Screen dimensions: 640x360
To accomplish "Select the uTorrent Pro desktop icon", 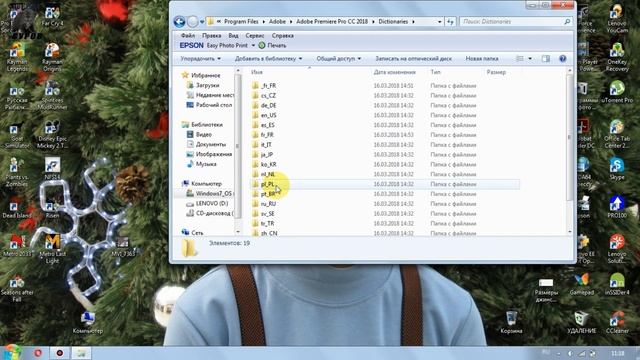I will point(617,92).
